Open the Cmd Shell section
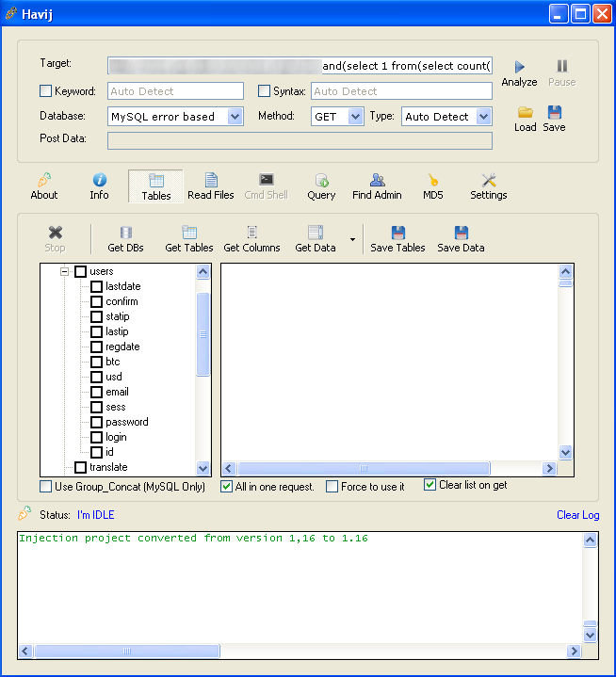The width and height of the screenshot is (616, 677). (267, 186)
